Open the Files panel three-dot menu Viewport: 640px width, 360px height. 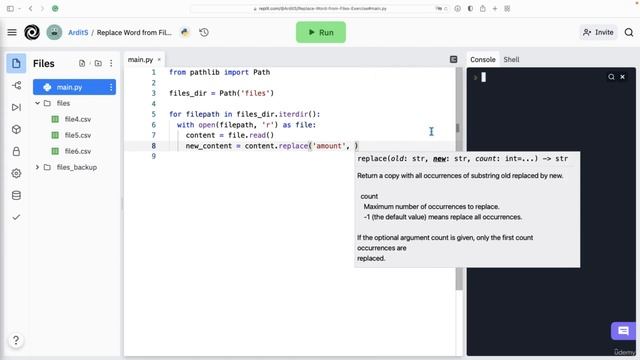pyautogui.click(x=111, y=63)
